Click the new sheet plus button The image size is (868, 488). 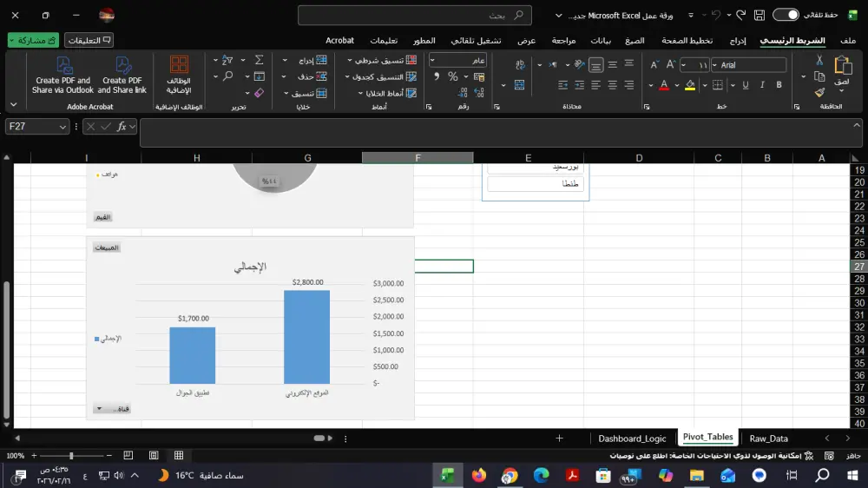coord(559,439)
